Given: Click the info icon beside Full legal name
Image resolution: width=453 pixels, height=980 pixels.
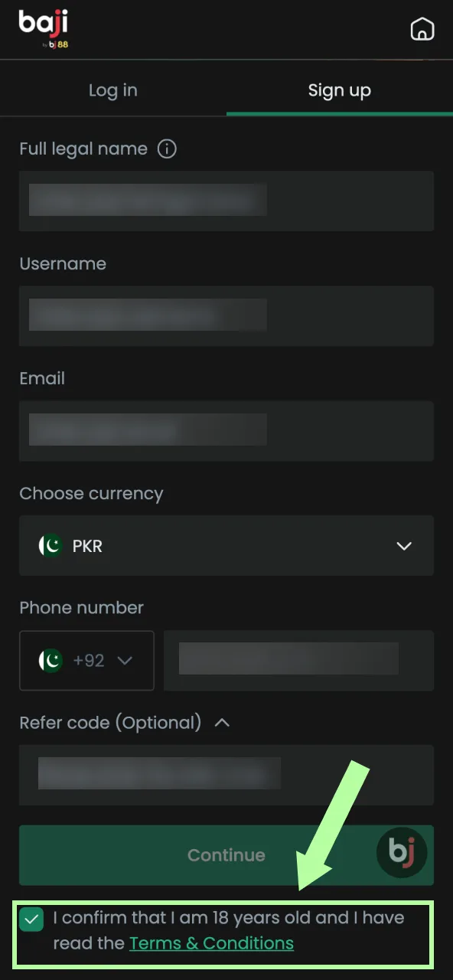Looking at the screenshot, I should coord(167,149).
